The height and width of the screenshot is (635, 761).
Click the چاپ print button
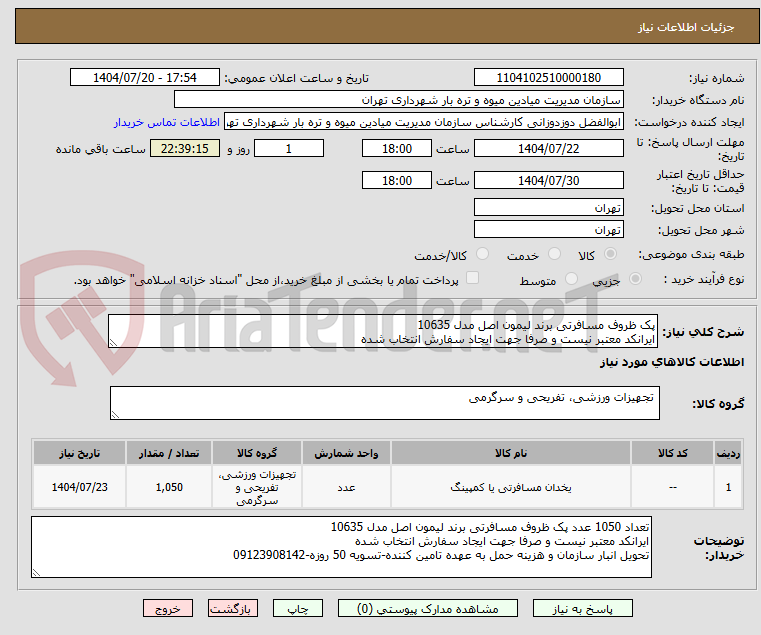298,608
